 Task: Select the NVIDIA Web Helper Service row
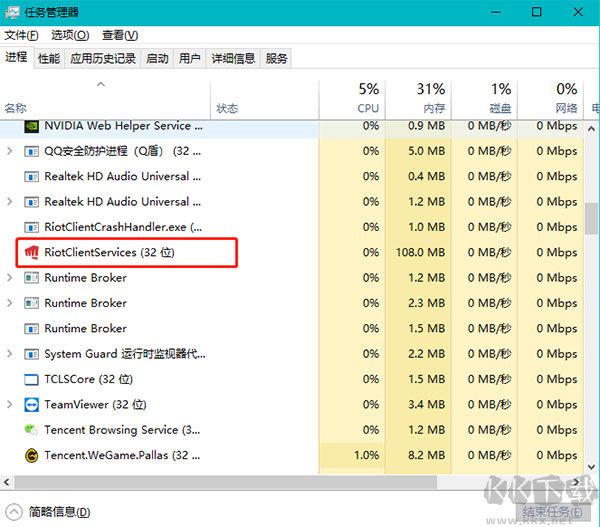[x=292, y=129]
